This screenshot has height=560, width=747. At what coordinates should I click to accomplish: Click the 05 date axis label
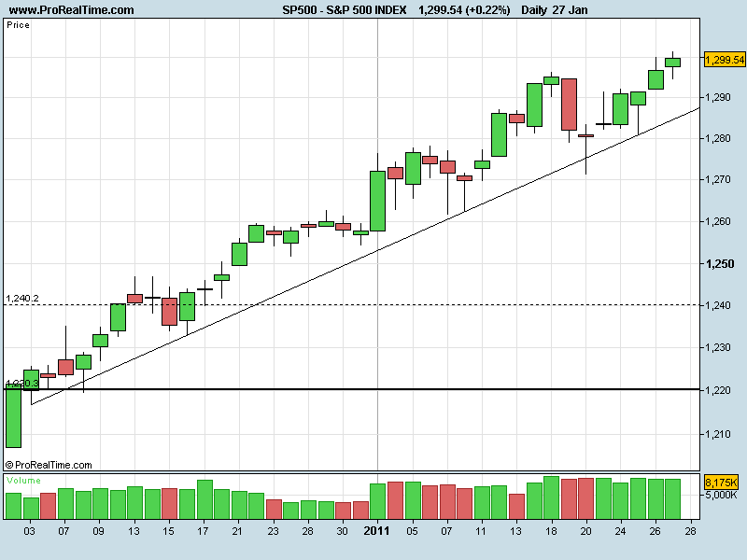(412, 531)
